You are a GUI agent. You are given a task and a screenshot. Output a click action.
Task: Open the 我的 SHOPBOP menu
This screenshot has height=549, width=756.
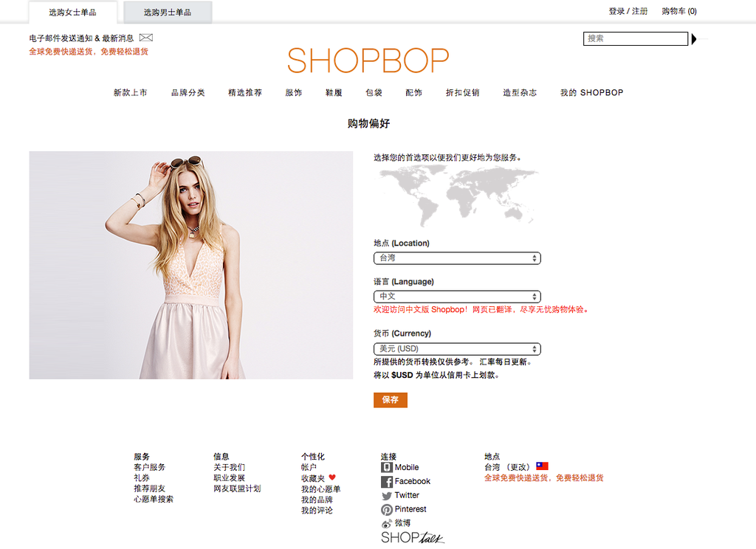(591, 92)
